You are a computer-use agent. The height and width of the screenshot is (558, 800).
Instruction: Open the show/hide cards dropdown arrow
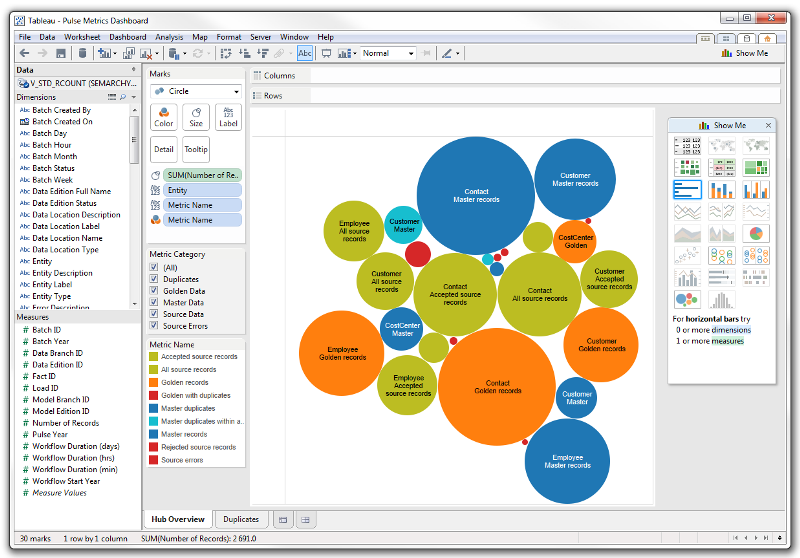355,54
